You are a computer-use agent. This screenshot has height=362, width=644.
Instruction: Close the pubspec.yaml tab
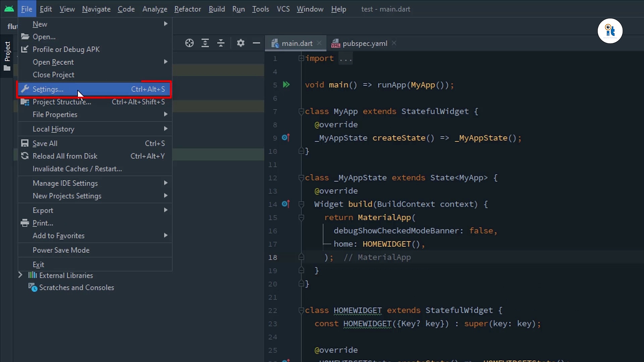coord(394,43)
